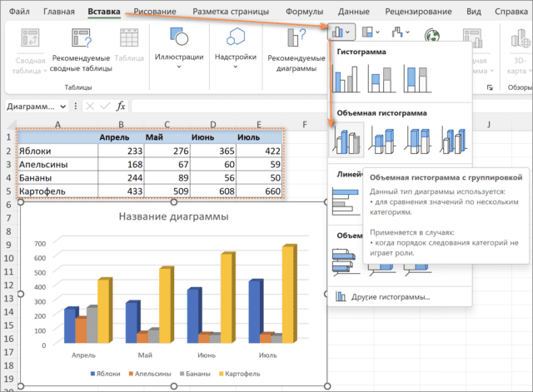Viewport: 533px width, 392px height.
Task: Select cell Яблоки
Action: point(57,151)
